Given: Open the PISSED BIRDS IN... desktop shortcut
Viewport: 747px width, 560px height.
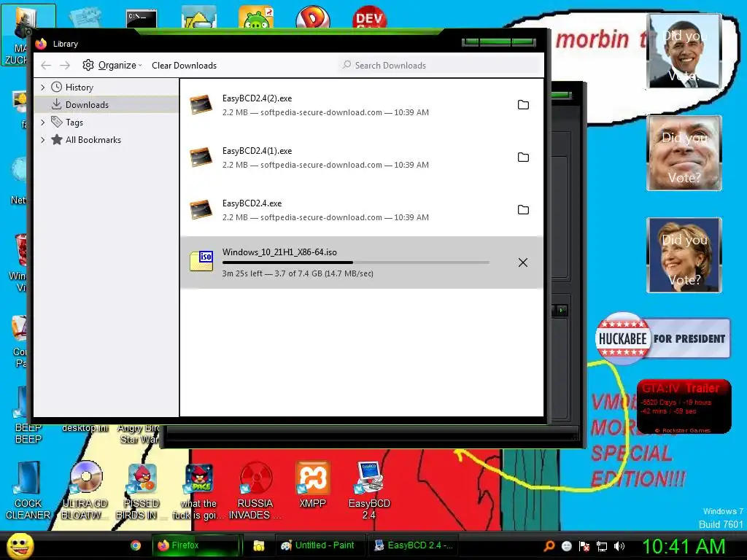Looking at the screenshot, I should click(141, 491).
